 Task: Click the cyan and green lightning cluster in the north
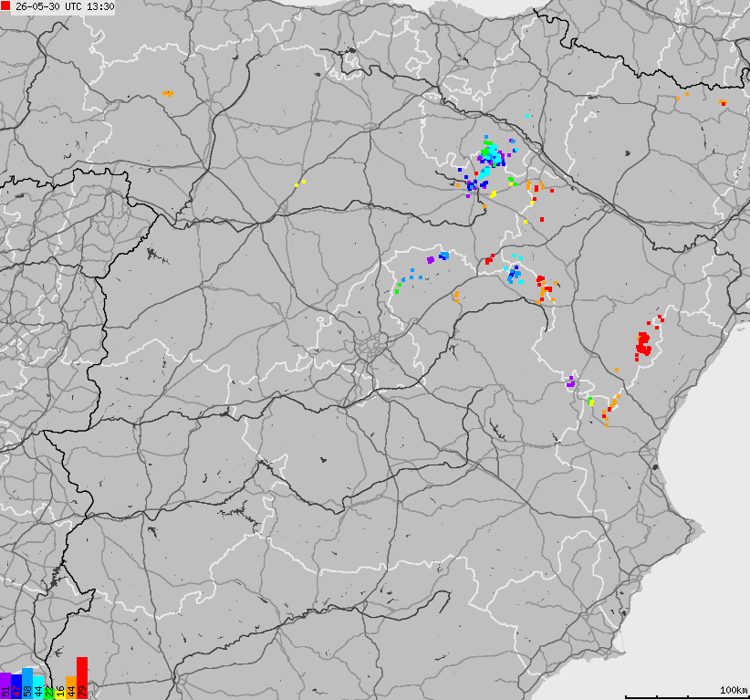tap(492, 154)
